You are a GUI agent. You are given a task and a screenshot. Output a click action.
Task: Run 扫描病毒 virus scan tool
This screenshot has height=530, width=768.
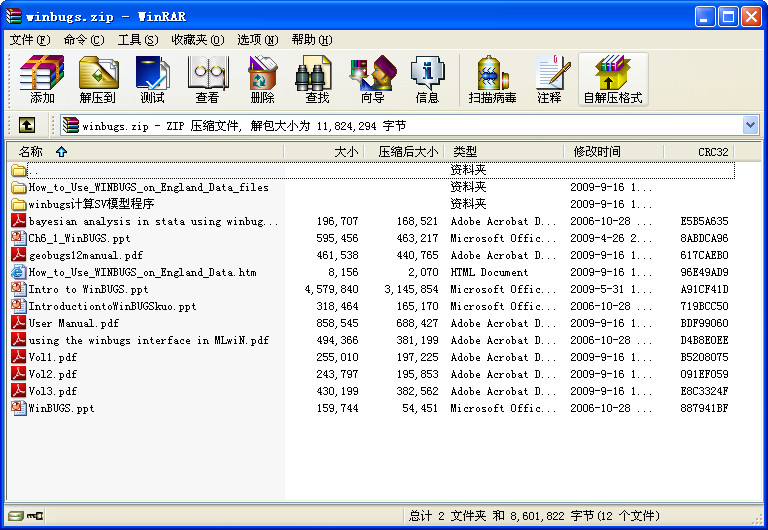point(492,79)
